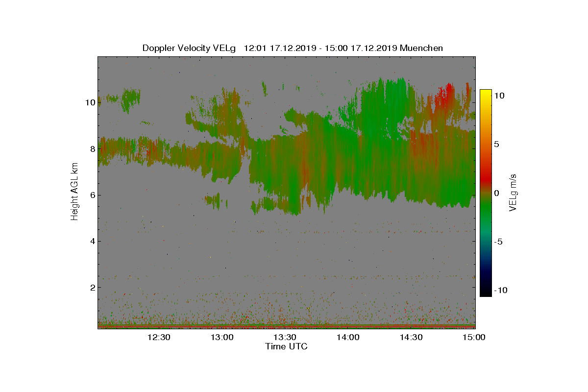Click the colorbar tick label 5

tap(496, 144)
